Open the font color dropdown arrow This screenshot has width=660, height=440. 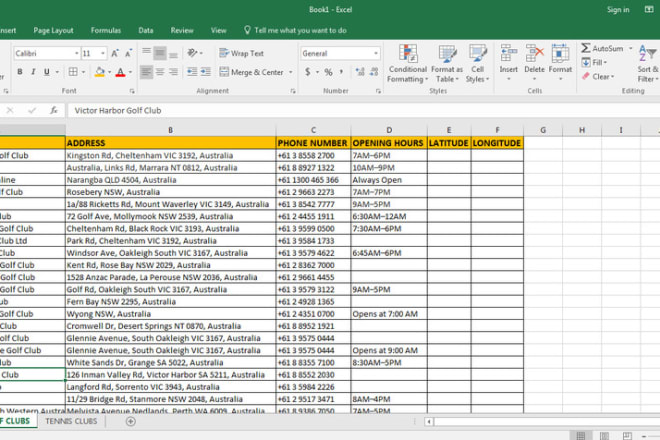point(130,72)
